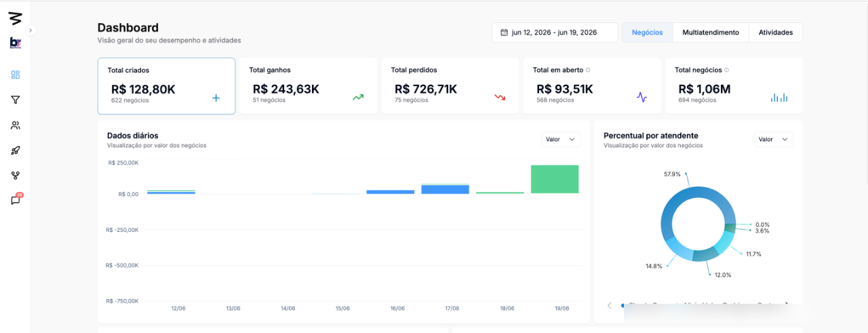Click the app logo at top of sidebar

[15, 18]
